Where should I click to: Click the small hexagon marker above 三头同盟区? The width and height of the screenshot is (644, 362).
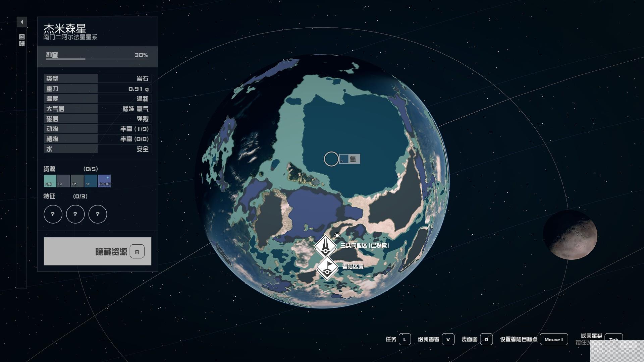click(x=337, y=236)
